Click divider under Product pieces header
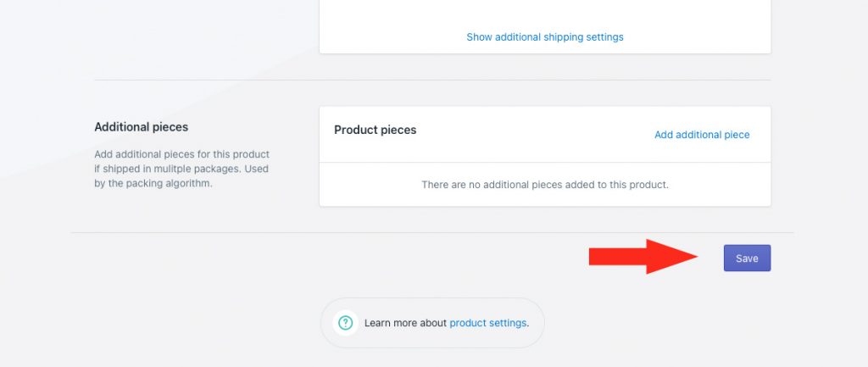Screen dimensions: 868x367 click(545, 162)
